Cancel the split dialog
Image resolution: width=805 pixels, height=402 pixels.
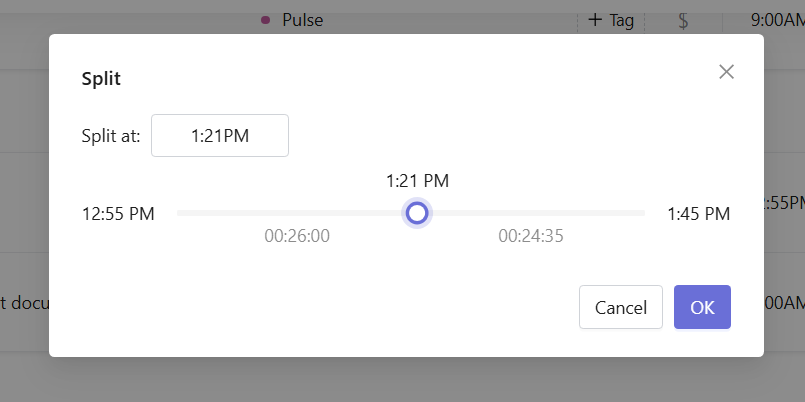tap(621, 307)
